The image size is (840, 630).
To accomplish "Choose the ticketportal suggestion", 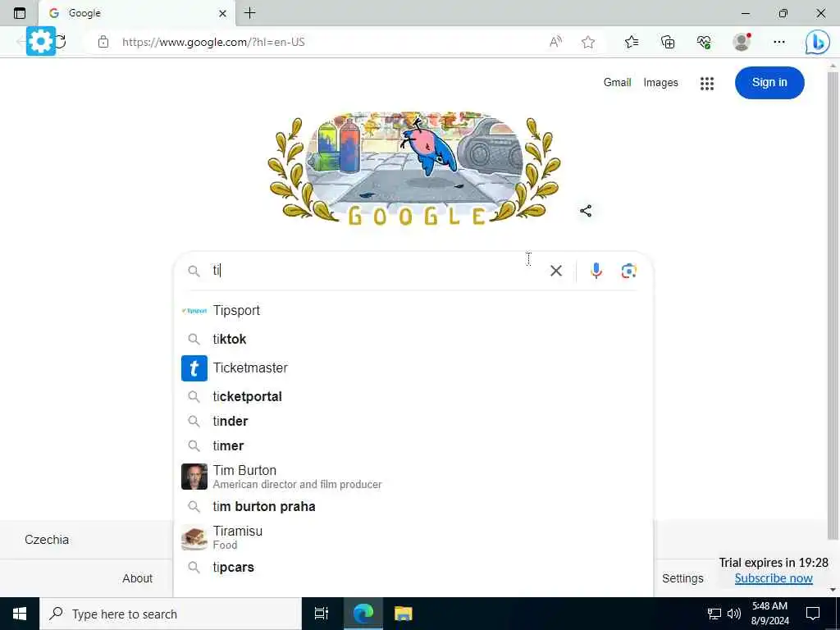I will pos(413,396).
